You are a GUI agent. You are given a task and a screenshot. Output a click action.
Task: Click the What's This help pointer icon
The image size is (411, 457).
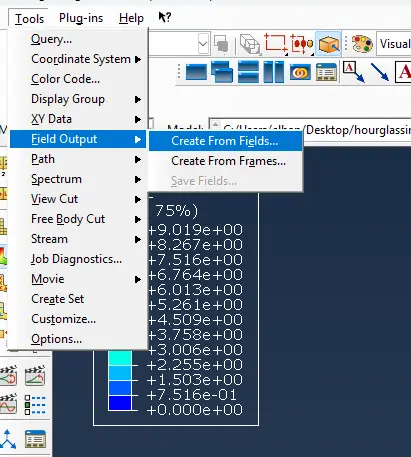coord(164,17)
